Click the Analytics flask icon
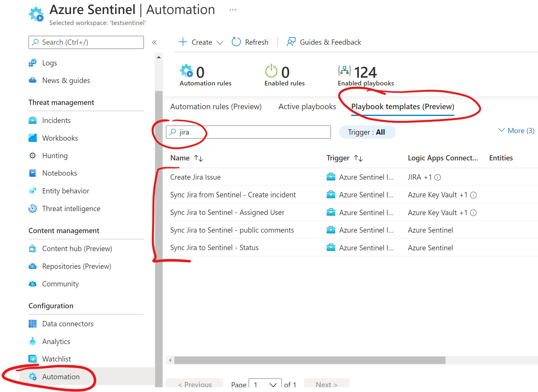 (x=32, y=341)
